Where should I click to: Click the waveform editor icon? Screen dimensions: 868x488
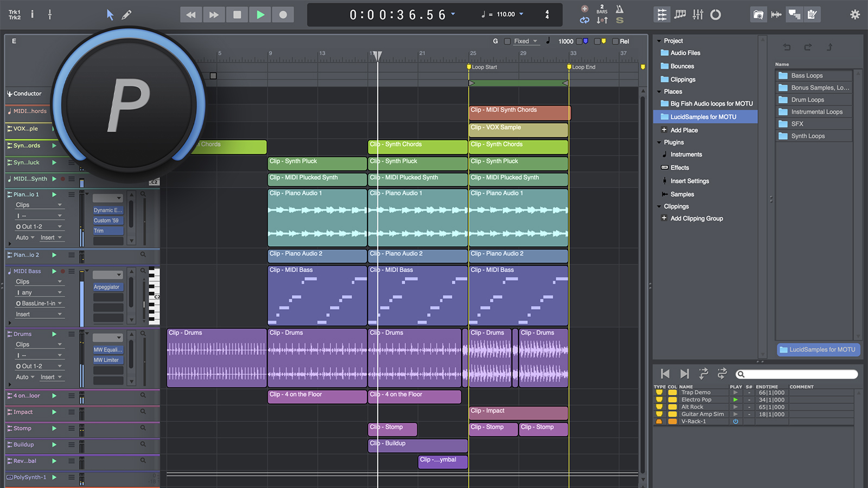click(x=776, y=15)
